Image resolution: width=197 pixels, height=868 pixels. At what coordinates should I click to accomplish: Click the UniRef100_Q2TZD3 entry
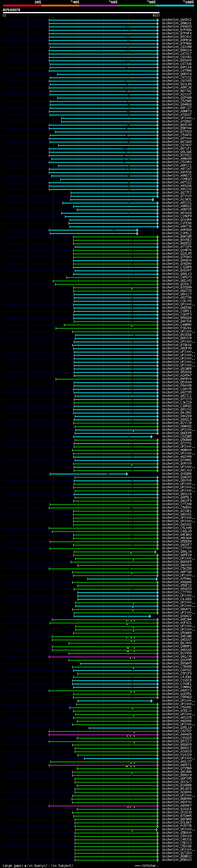[x=177, y=853]
